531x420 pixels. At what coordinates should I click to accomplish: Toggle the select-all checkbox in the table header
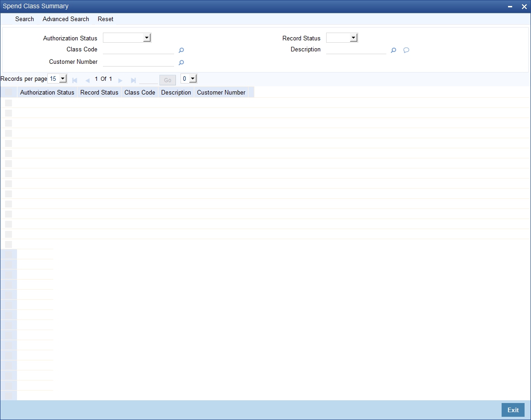tap(8, 92)
